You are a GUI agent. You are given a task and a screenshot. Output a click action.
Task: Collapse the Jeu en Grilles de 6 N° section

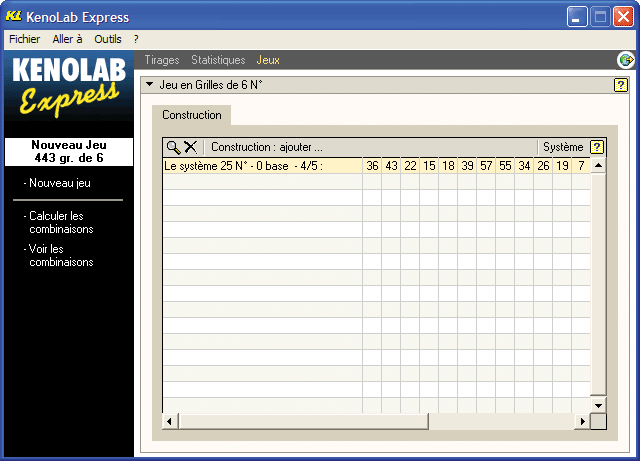[150, 85]
